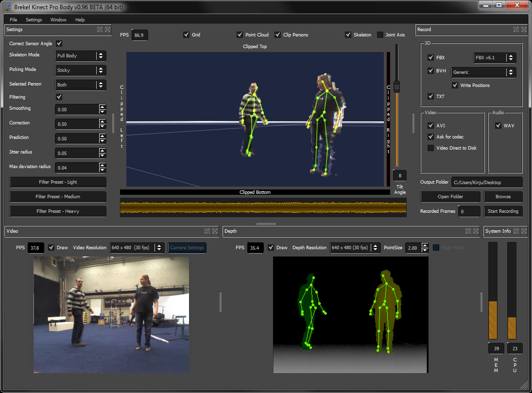Check Video Direct to Disk option
The image size is (532, 393).
tap(430, 148)
